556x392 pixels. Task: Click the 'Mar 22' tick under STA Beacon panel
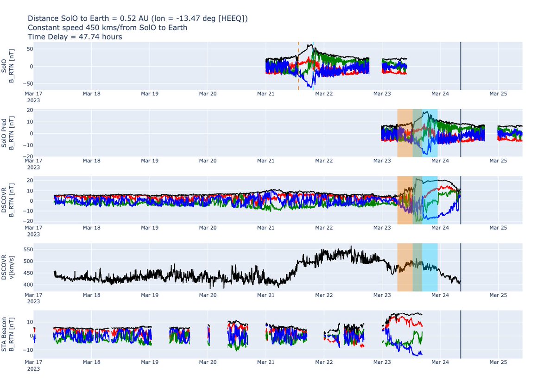click(324, 362)
